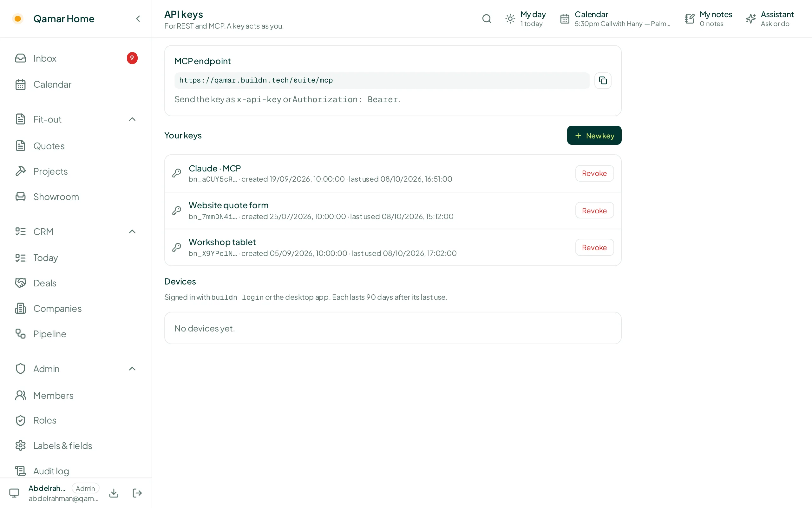Open Showroom in the sidebar
Screen dimensions: 812x508
coord(76,197)
